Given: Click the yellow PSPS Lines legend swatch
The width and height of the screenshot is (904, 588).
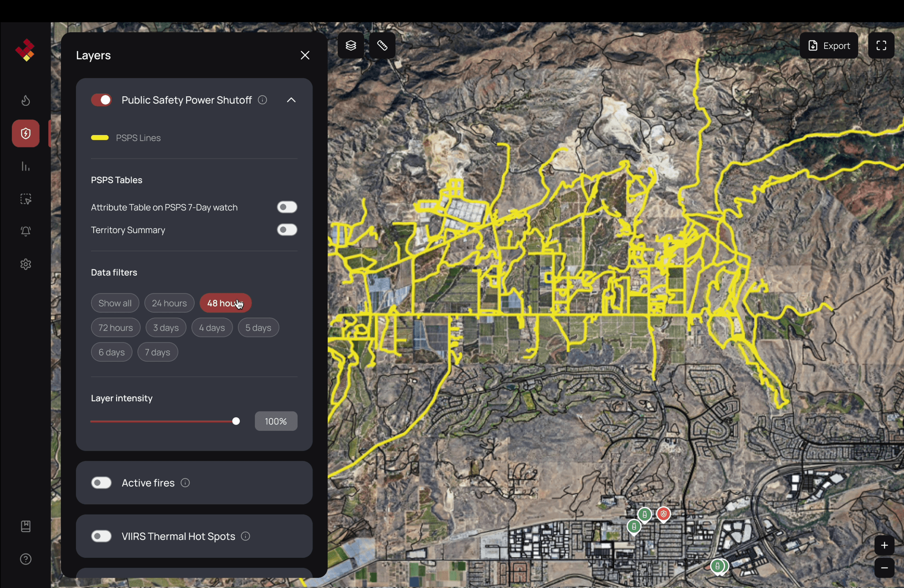Looking at the screenshot, I should (100, 138).
